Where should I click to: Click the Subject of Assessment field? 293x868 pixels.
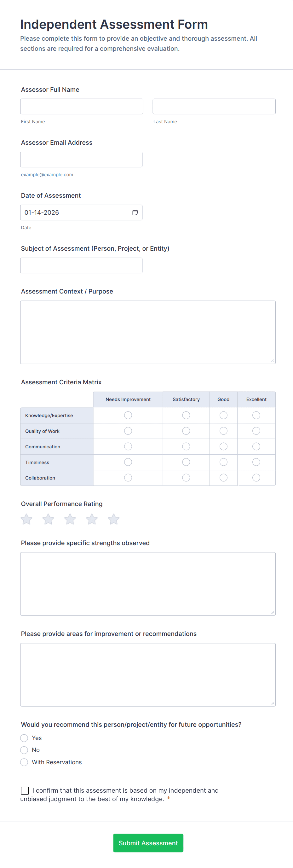81,265
